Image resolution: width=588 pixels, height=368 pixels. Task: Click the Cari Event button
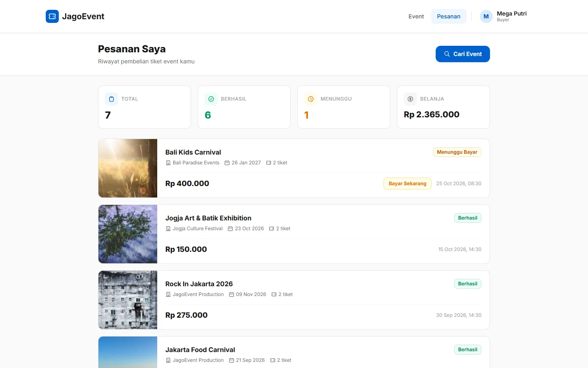[463, 54]
